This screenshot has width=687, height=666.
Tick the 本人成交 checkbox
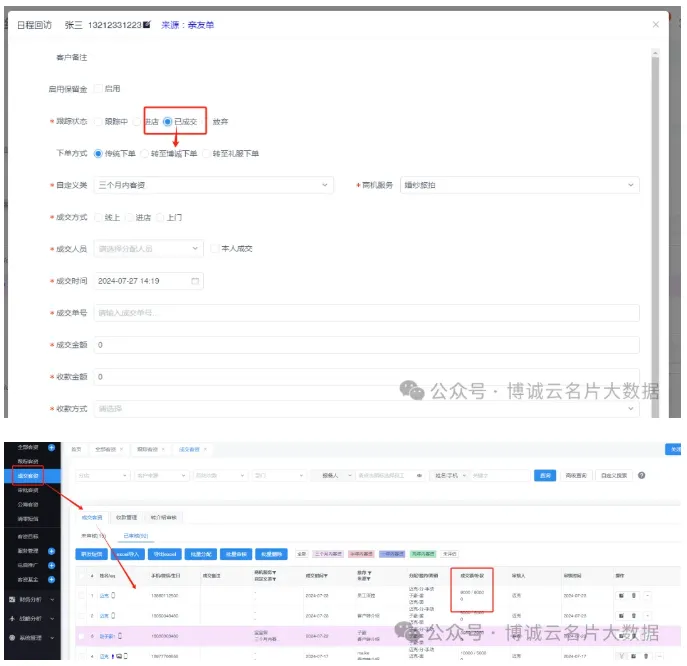(x=215, y=249)
